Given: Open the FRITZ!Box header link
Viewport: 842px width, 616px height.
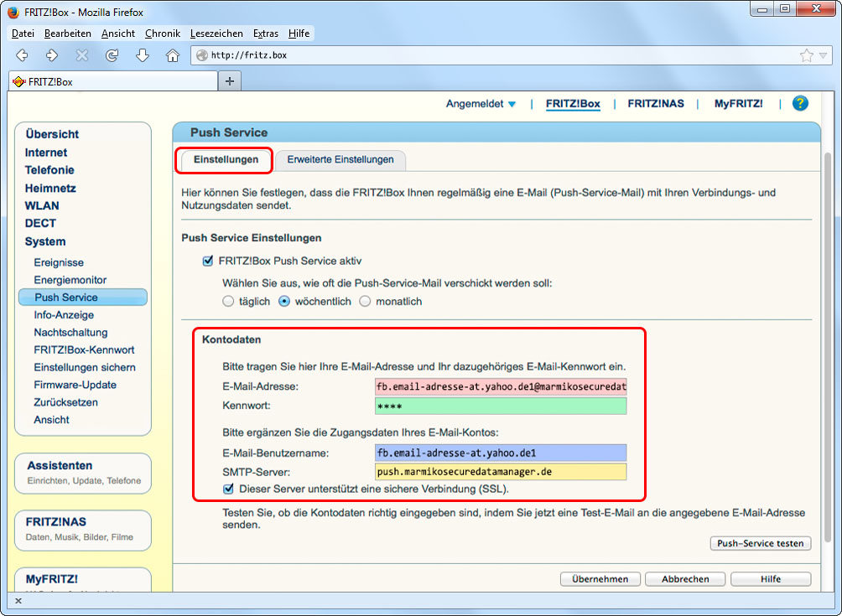Looking at the screenshot, I should (573, 104).
